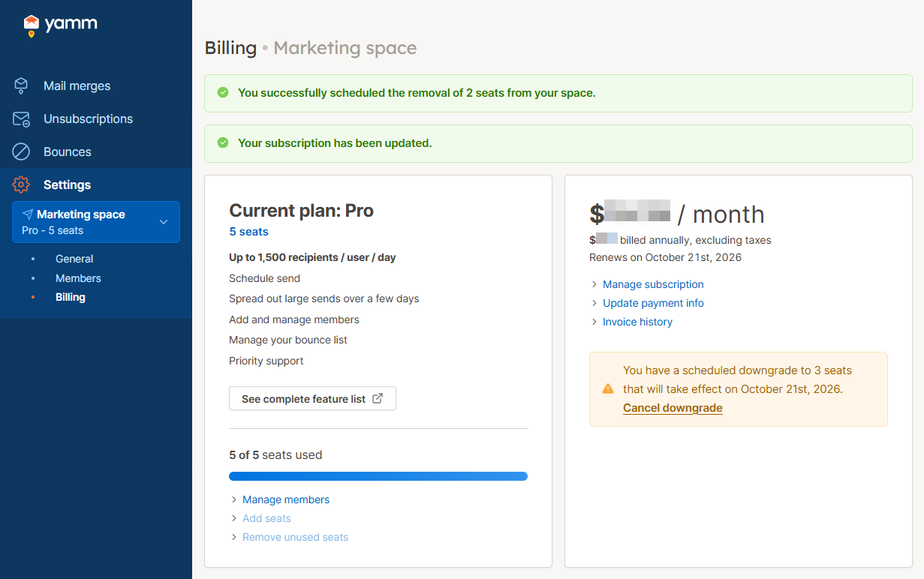Image resolution: width=924 pixels, height=579 pixels.
Task: Click the paper plane icon beside Marketing space
Action: 28,214
